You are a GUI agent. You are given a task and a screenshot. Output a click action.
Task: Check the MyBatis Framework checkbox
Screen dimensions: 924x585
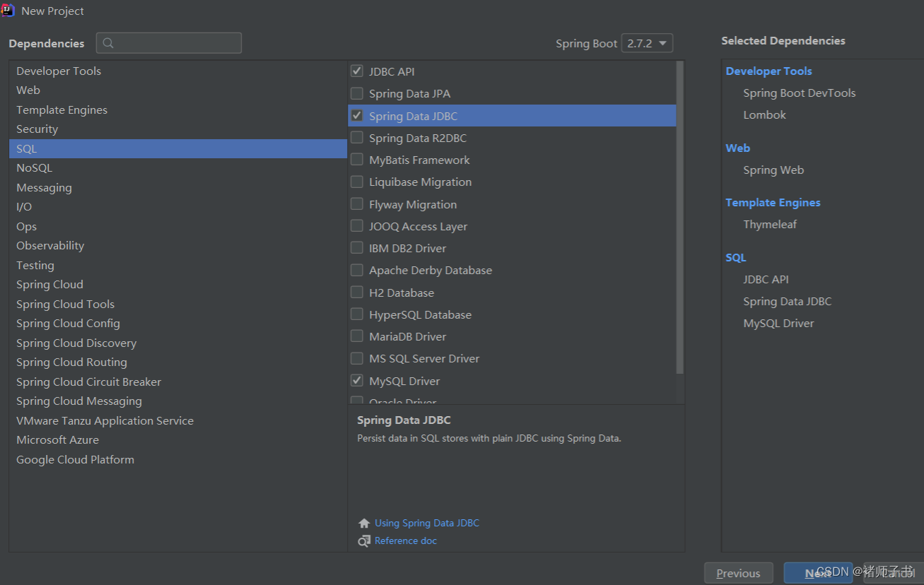(357, 160)
